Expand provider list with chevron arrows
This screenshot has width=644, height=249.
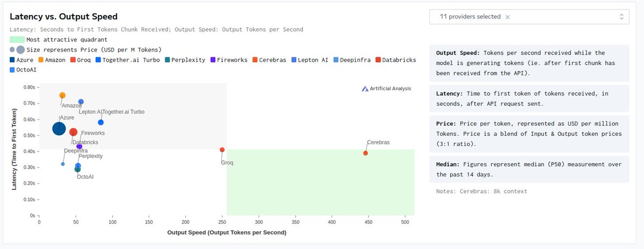pyautogui.click(x=621, y=17)
